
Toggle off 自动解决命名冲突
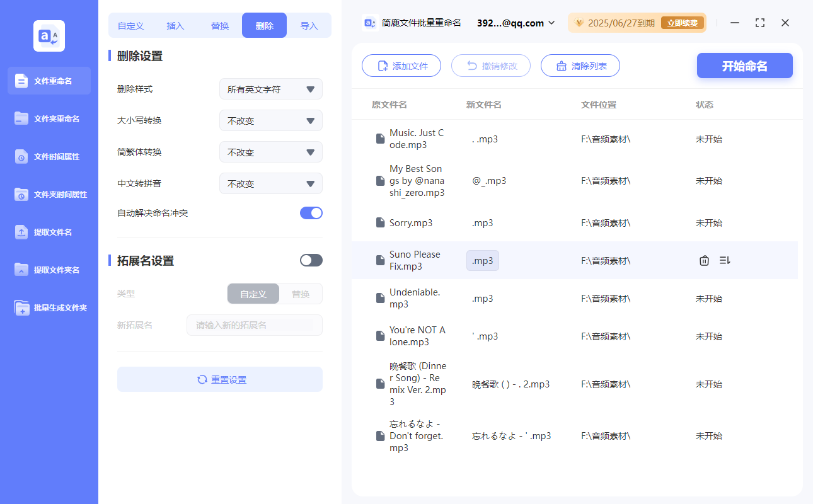(311, 213)
